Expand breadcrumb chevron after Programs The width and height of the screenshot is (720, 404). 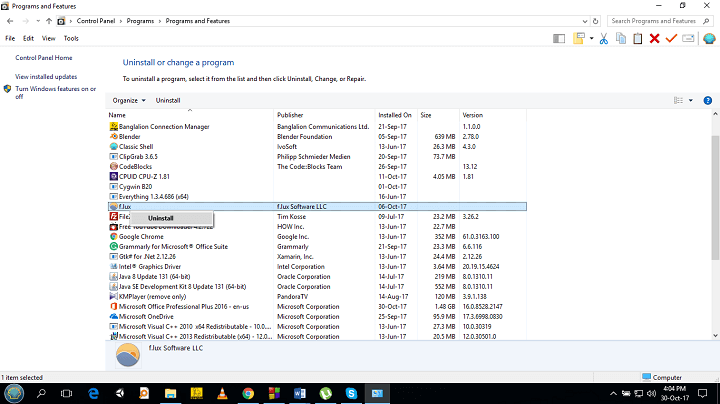(x=160, y=21)
